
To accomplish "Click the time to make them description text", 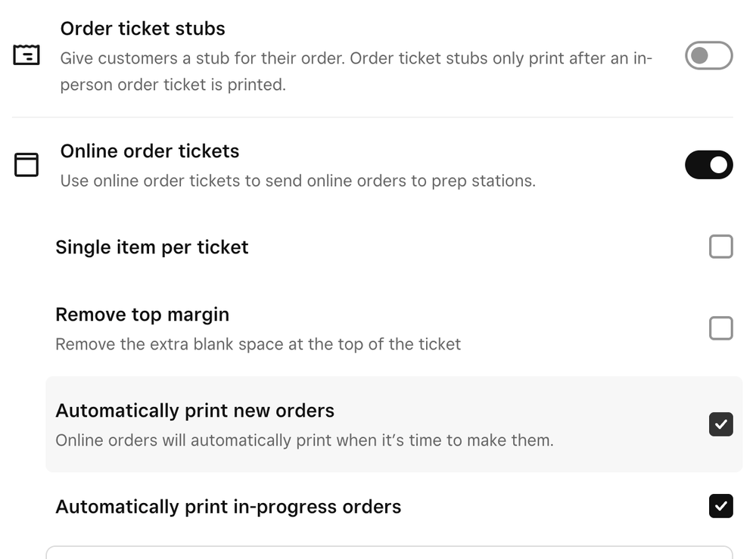I will click(x=304, y=440).
